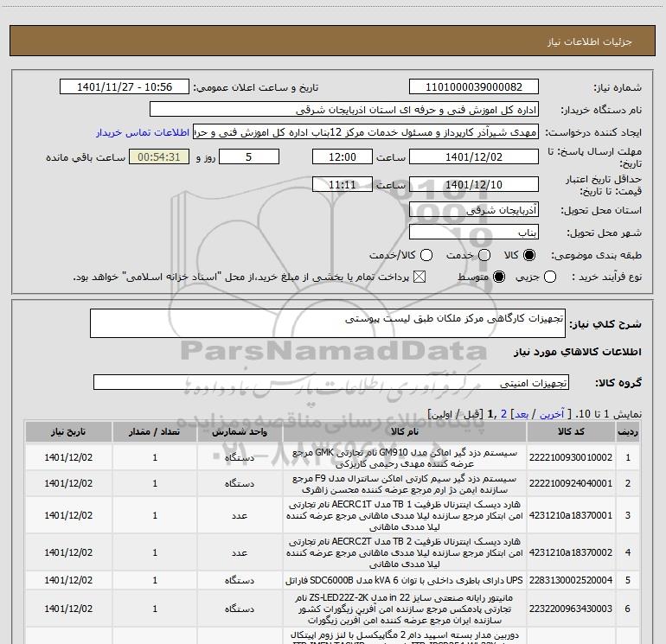666x644 pixels.
Task: Click item code 2232200963430003
Action: click(571, 609)
